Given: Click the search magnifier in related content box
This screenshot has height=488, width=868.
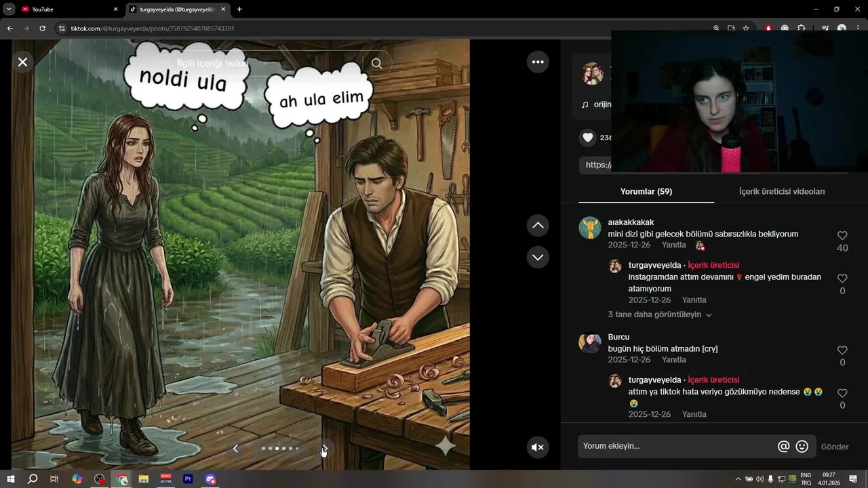Looking at the screenshot, I should (x=376, y=63).
